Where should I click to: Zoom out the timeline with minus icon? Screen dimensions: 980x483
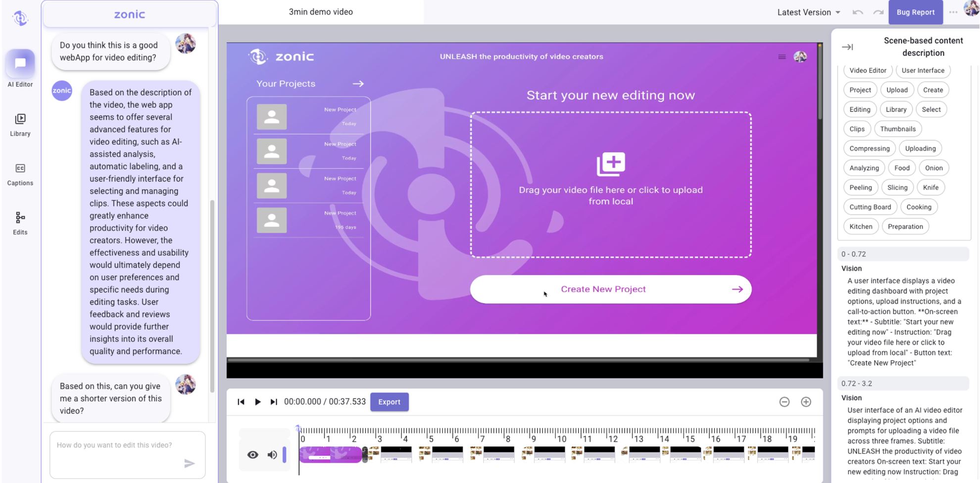click(784, 402)
